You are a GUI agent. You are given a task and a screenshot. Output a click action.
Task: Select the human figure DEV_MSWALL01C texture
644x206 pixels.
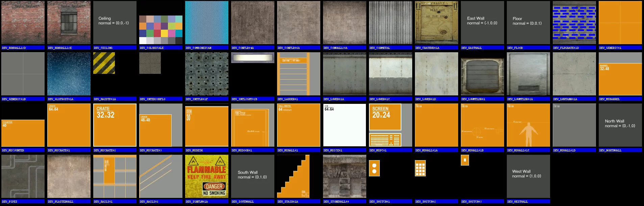tap(528, 125)
